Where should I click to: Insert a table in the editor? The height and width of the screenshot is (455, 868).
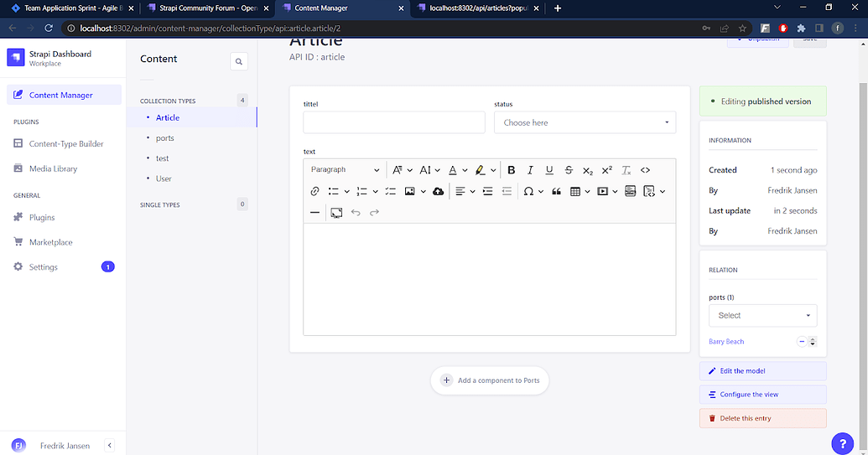[x=575, y=191]
